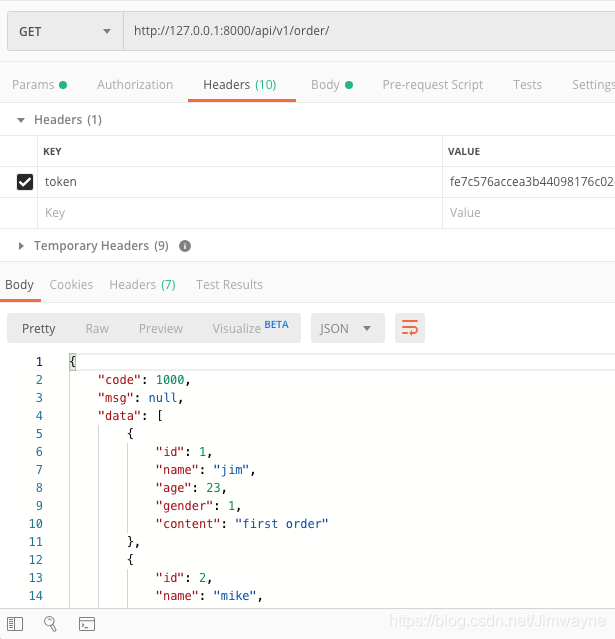The width and height of the screenshot is (615, 639).
Task: Click the "age": 23 line
Action: [x=191, y=488]
